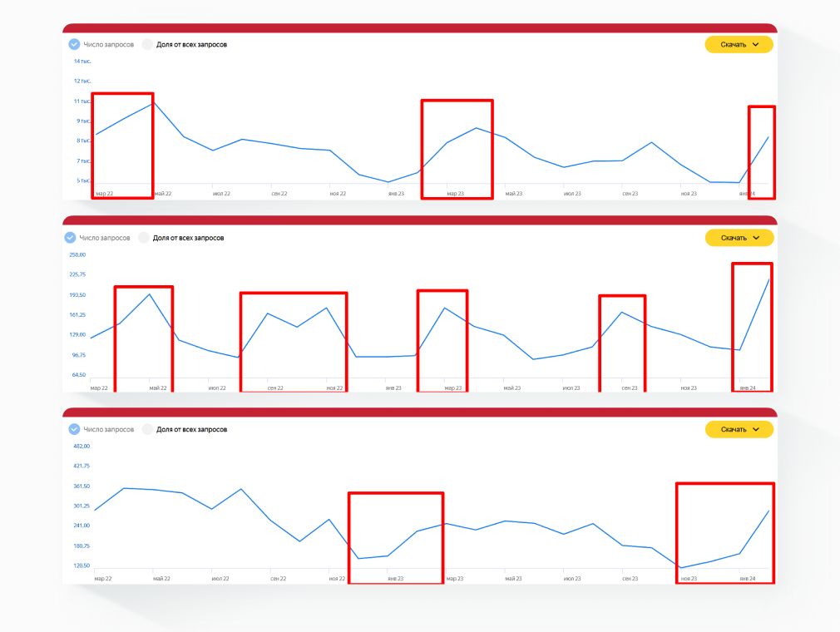Select the "янв 23" axis label in the second chart

[393, 388]
